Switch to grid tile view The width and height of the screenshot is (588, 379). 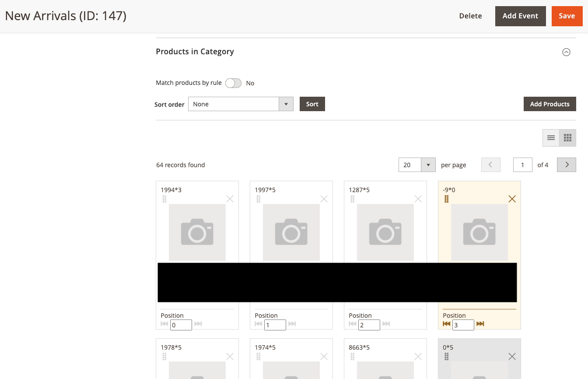tap(567, 138)
